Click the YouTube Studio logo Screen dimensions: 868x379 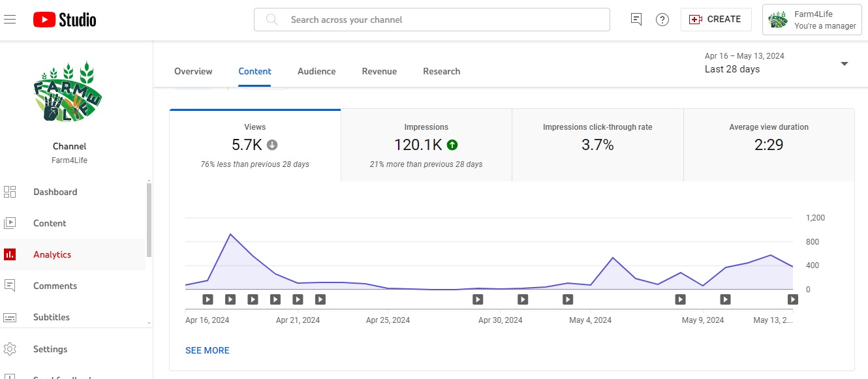coord(65,20)
